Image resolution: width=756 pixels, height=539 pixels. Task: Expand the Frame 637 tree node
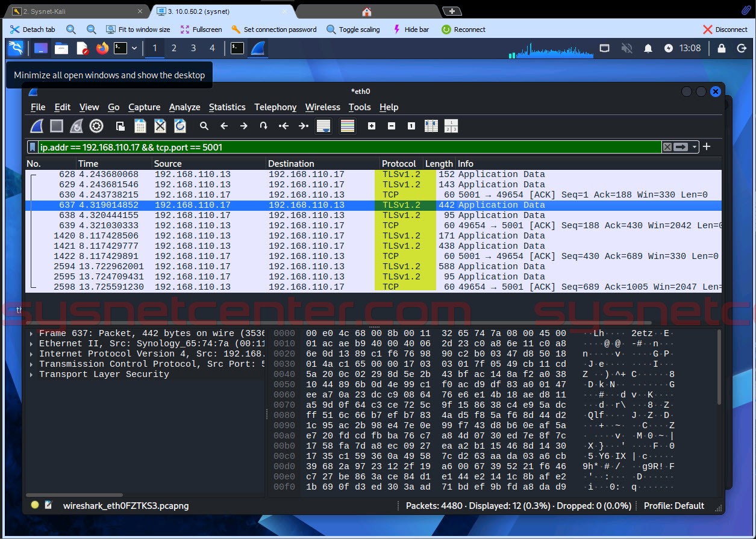[x=31, y=333]
